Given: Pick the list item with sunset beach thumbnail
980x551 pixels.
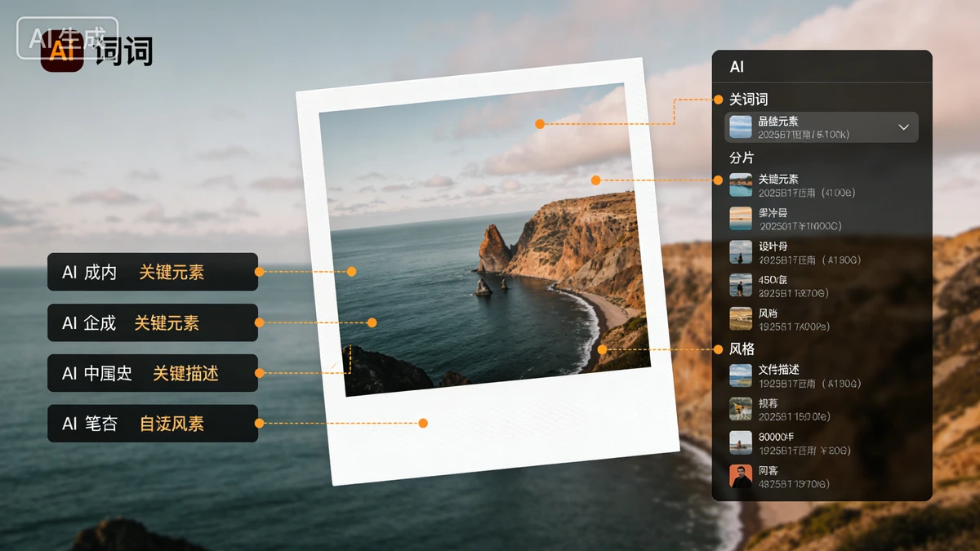Looking at the screenshot, I should (741, 219).
